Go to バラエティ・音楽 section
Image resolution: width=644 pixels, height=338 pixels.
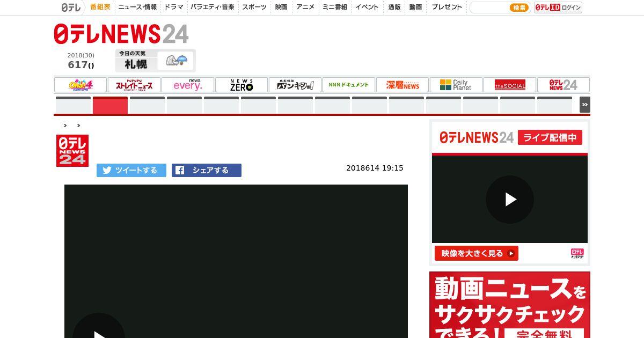(x=213, y=7)
